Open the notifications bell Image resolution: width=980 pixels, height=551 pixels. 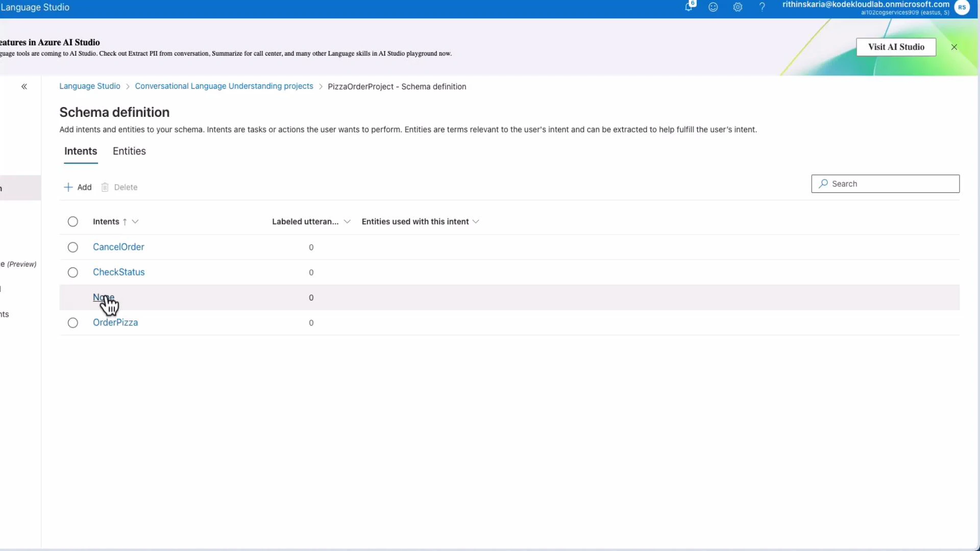pos(690,7)
